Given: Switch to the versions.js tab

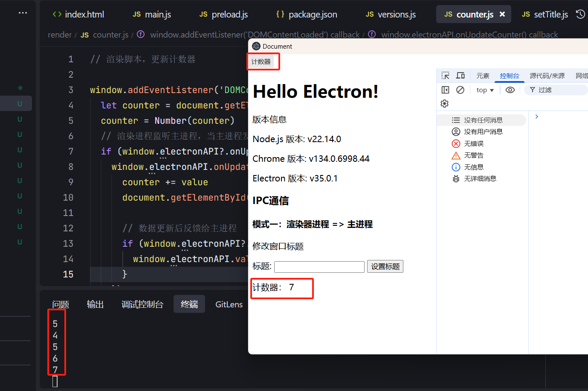Looking at the screenshot, I should pyautogui.click(x=391, y=15).
